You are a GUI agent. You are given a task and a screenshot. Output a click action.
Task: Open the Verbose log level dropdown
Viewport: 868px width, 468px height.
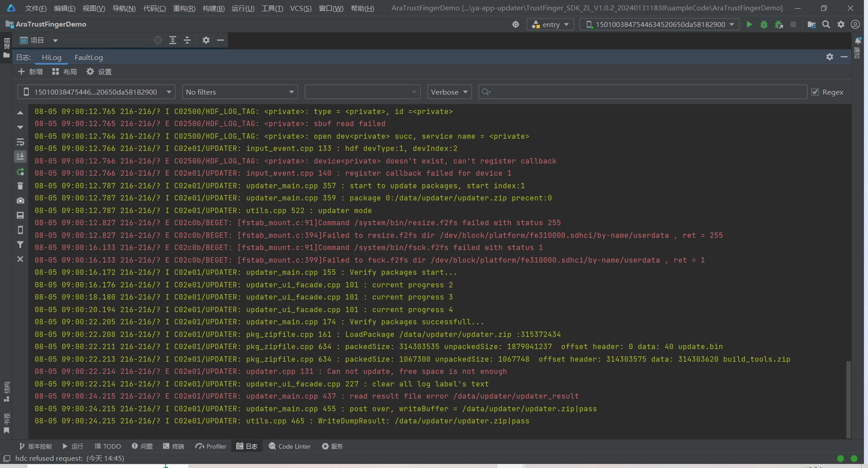coord(450,92)
